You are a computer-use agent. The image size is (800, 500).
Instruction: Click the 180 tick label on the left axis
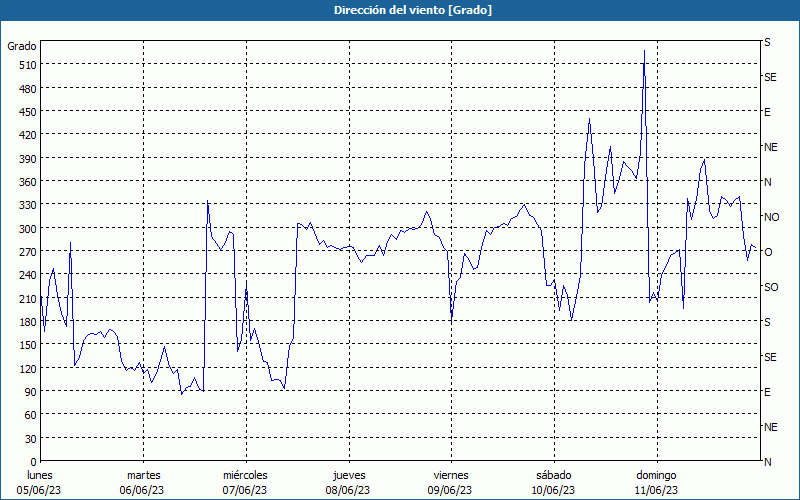[x=25, y=322]
